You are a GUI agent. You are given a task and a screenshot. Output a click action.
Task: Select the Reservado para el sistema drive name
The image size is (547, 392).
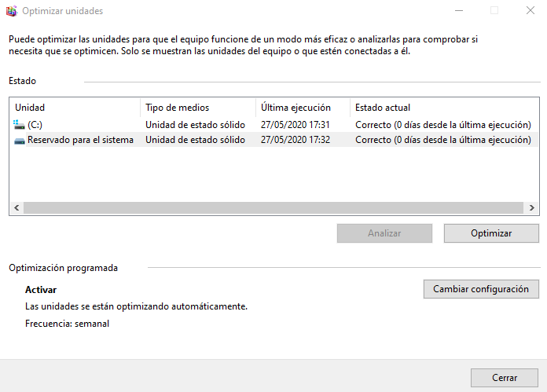[x=80, y=140]
